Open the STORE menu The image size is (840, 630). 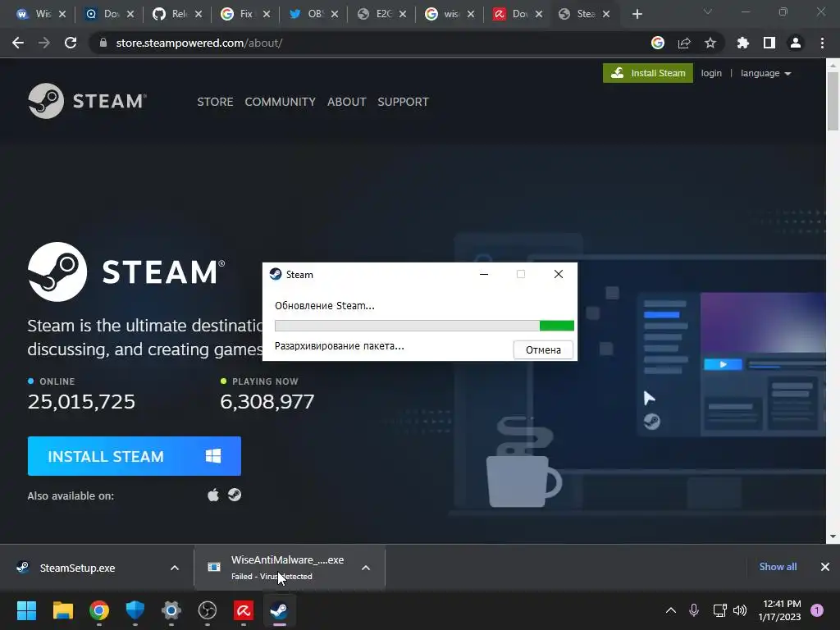coord(215,102)
